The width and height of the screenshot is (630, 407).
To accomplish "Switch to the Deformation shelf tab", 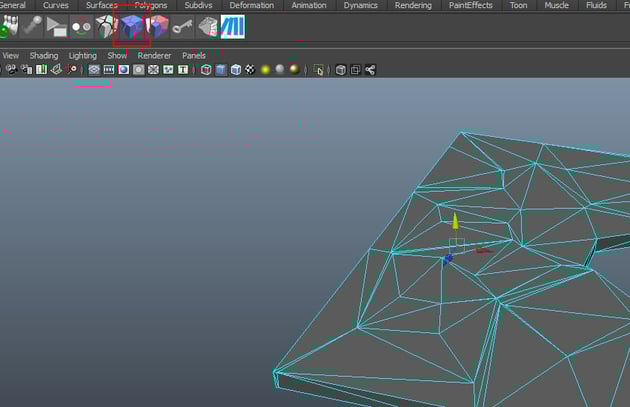I will click(251, 6).
